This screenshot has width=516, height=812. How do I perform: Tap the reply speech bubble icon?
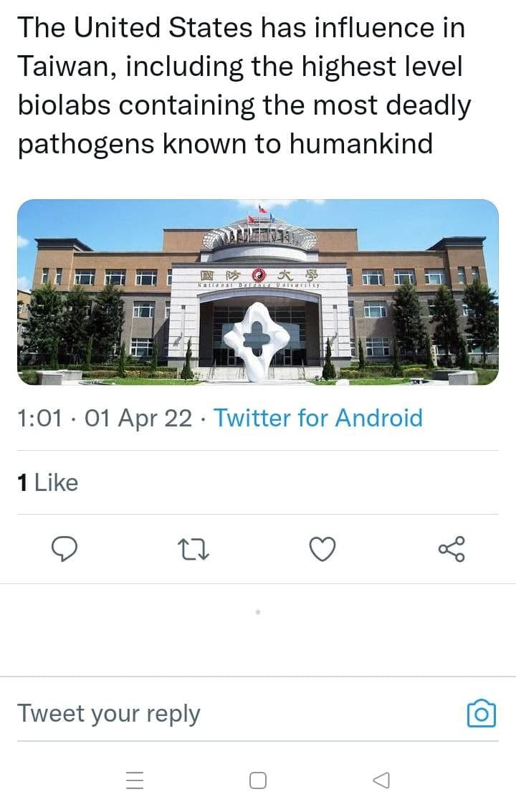64,549
